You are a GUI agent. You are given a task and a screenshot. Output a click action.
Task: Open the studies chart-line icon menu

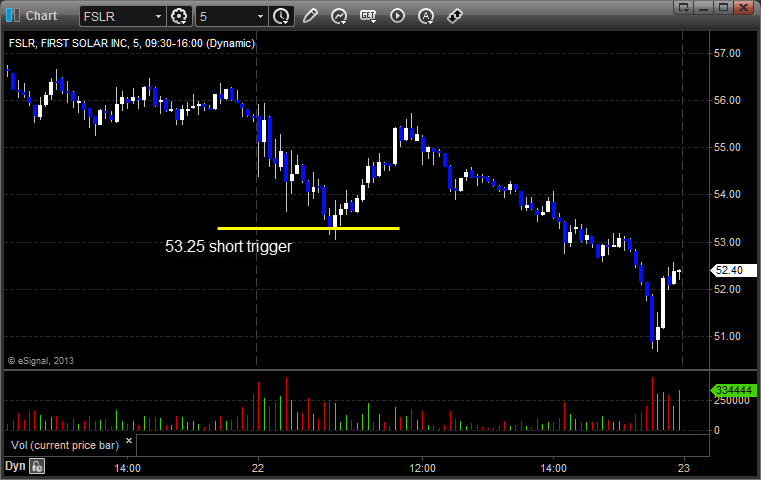[339, 16]
